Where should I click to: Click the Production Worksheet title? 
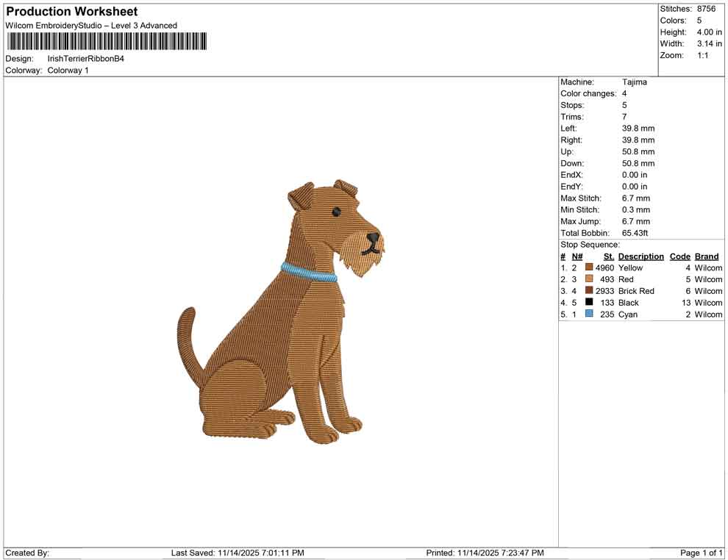(x=71, y=11)
